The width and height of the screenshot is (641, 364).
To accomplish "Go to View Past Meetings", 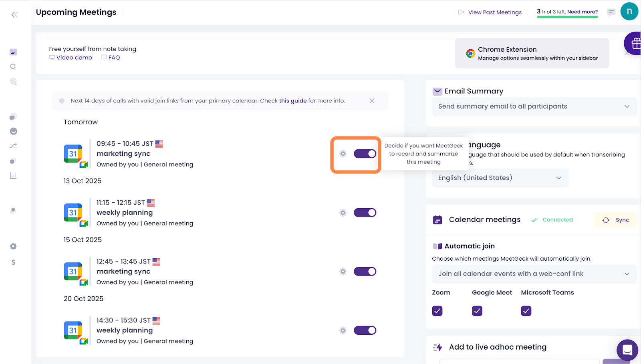I will tap(494, 12).
